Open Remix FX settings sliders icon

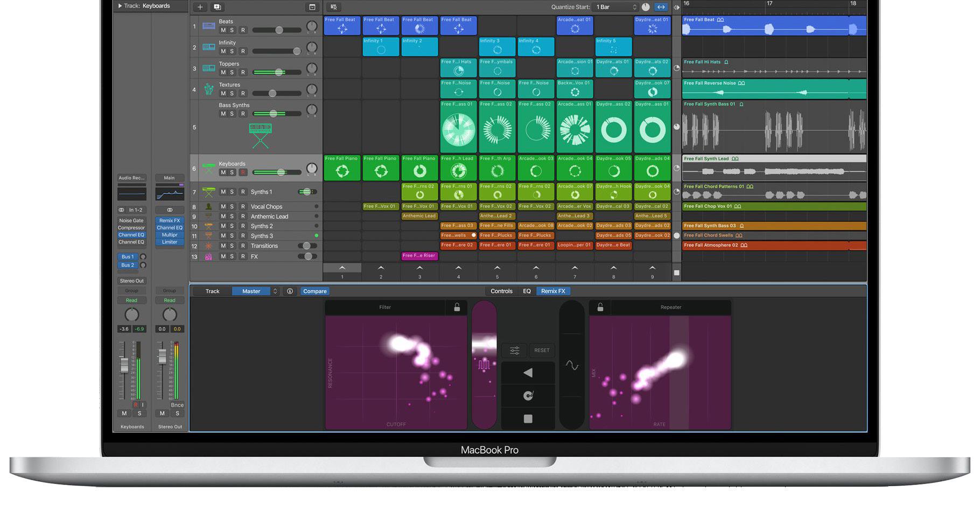tap(514, 350)
